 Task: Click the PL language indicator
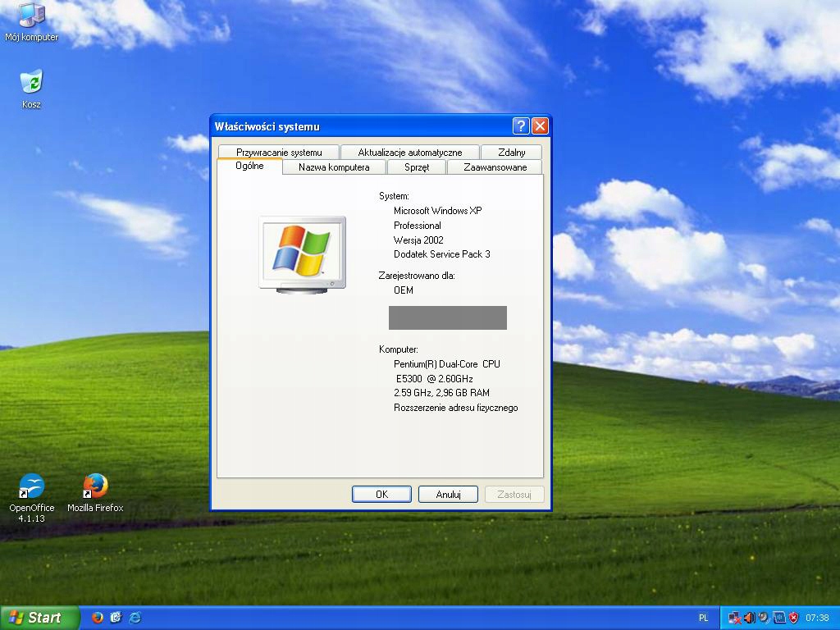pyautogui.click(x=703, y=619)
